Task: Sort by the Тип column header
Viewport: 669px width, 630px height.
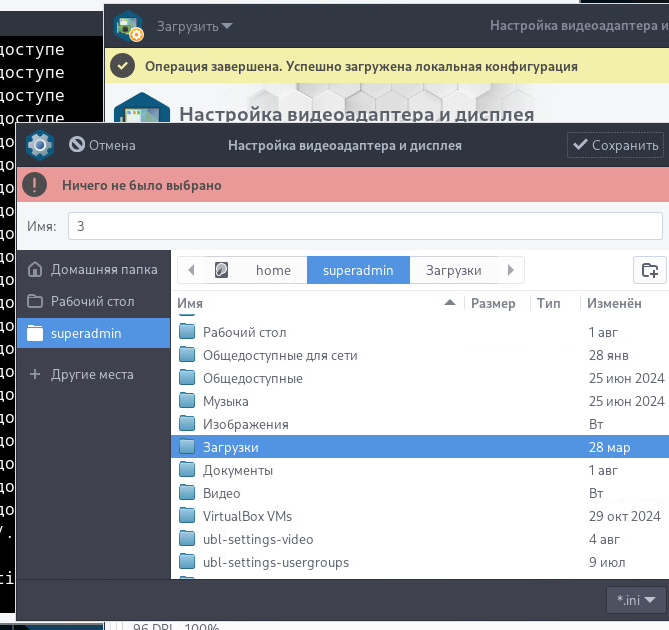Action: pyautogui.click(x=548, y=303)
